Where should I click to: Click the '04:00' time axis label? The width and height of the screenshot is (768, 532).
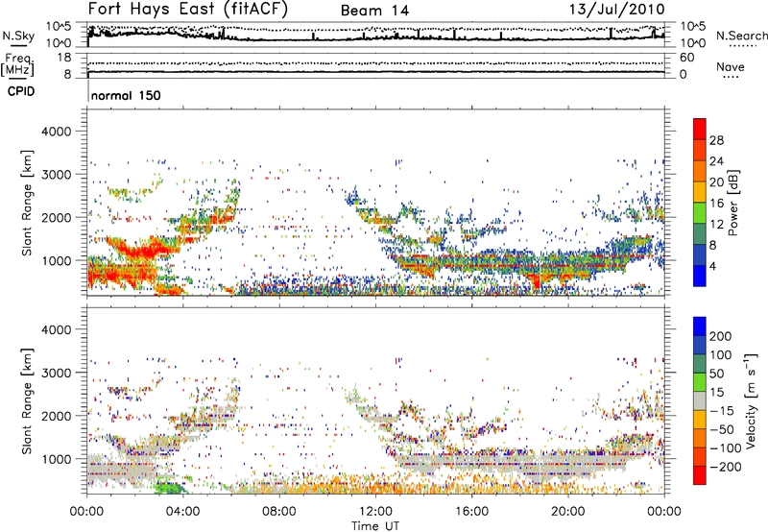[x=182, y=512]
